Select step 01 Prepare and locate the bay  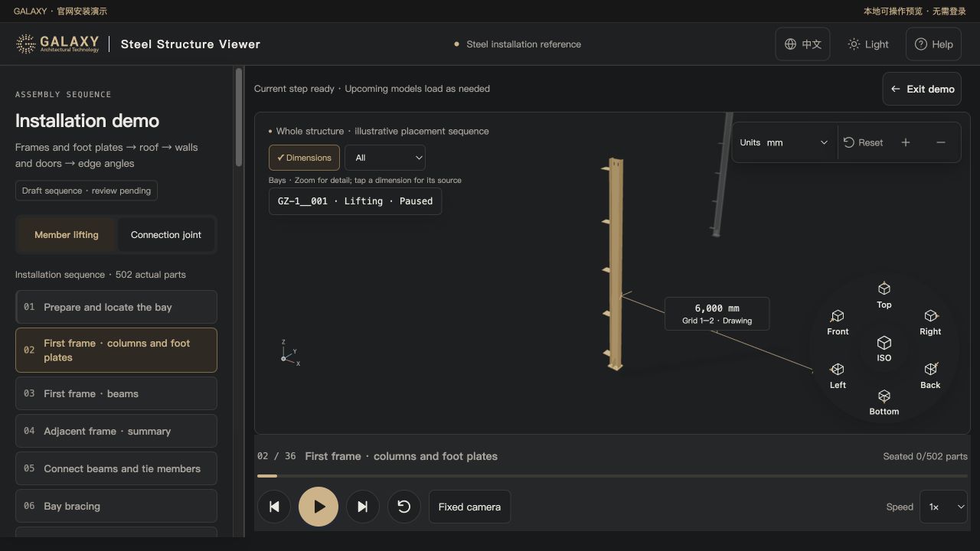[116, 307]
